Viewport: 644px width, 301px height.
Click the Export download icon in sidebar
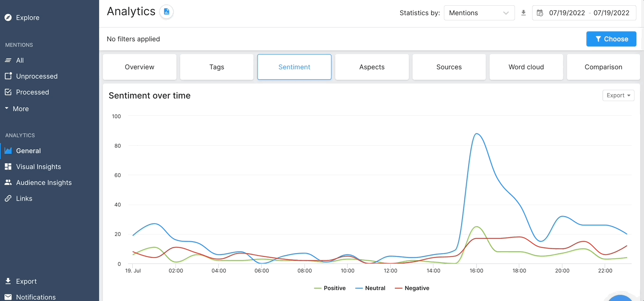click(x=8, y=281)
